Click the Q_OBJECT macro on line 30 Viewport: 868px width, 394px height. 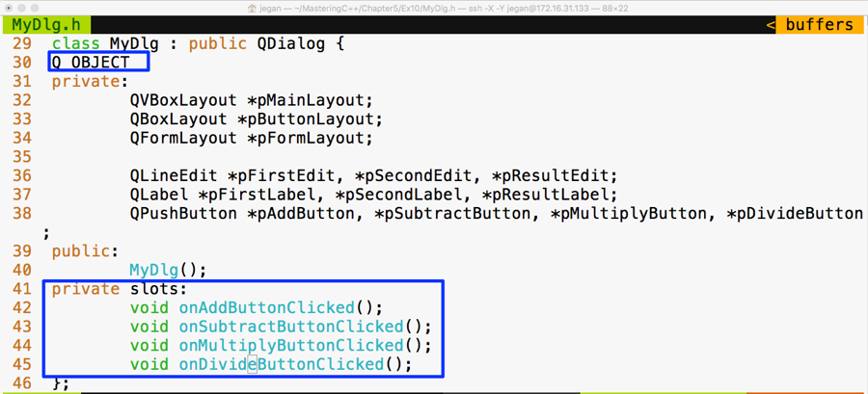(91, 63)
